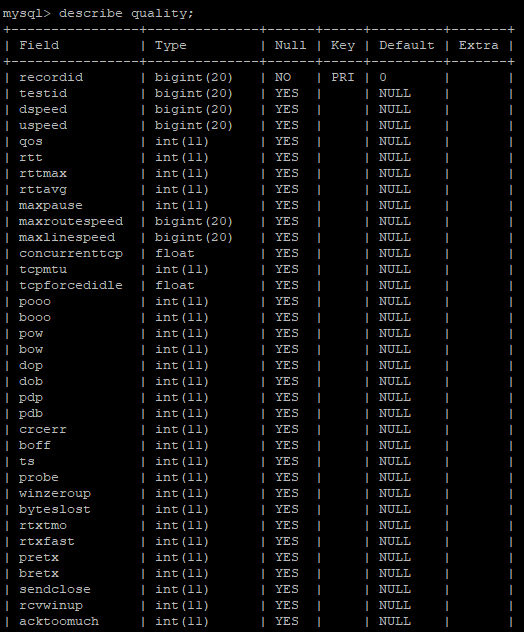The image size is (524, 632).
Task: Click the 'NO' null value for recordid
Action: point(283,77)
